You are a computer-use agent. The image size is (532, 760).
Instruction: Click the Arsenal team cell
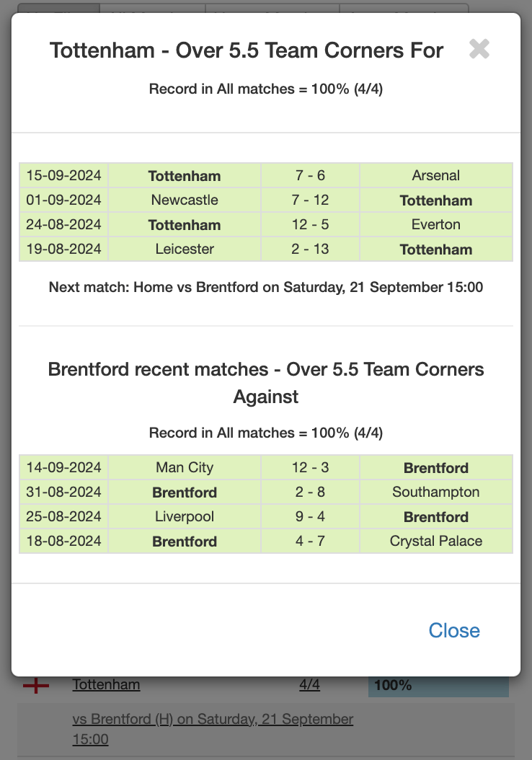(436, 175)
